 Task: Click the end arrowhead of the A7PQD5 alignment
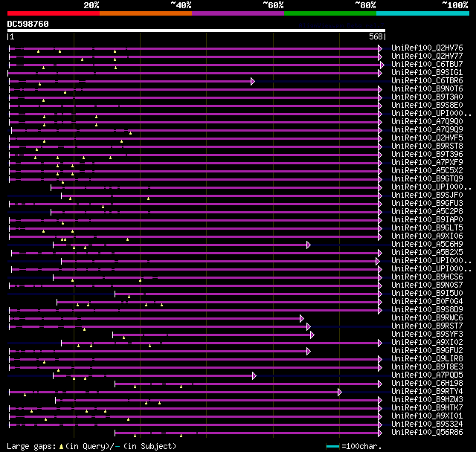click(254, 376)
